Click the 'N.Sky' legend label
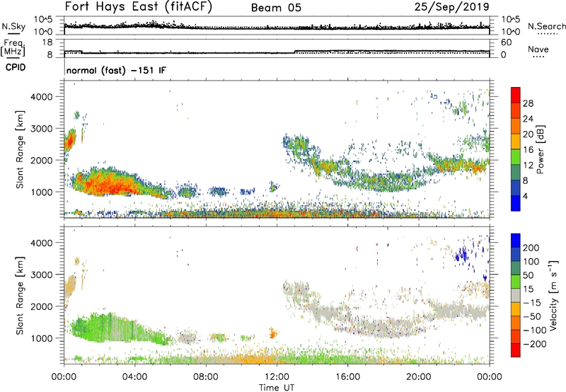 click(13, 26)
